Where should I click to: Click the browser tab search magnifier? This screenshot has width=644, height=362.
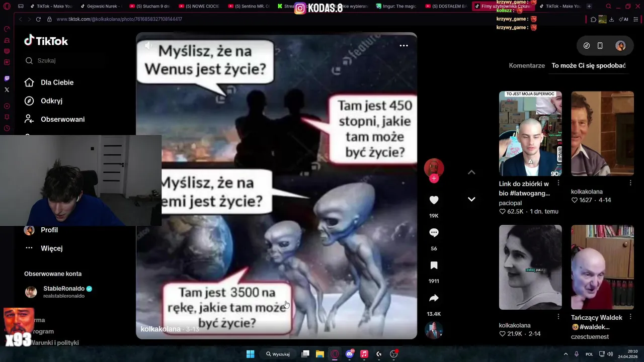click(x=608, y=7)
